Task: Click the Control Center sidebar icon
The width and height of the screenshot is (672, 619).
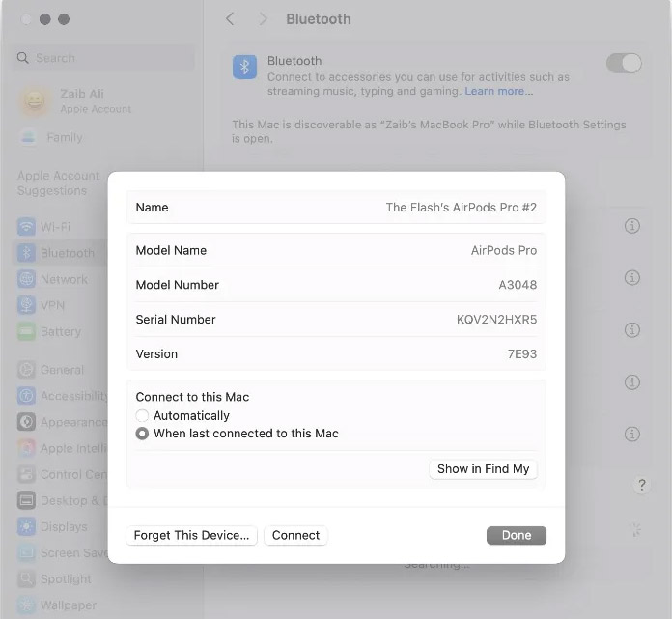Action: 26,474
